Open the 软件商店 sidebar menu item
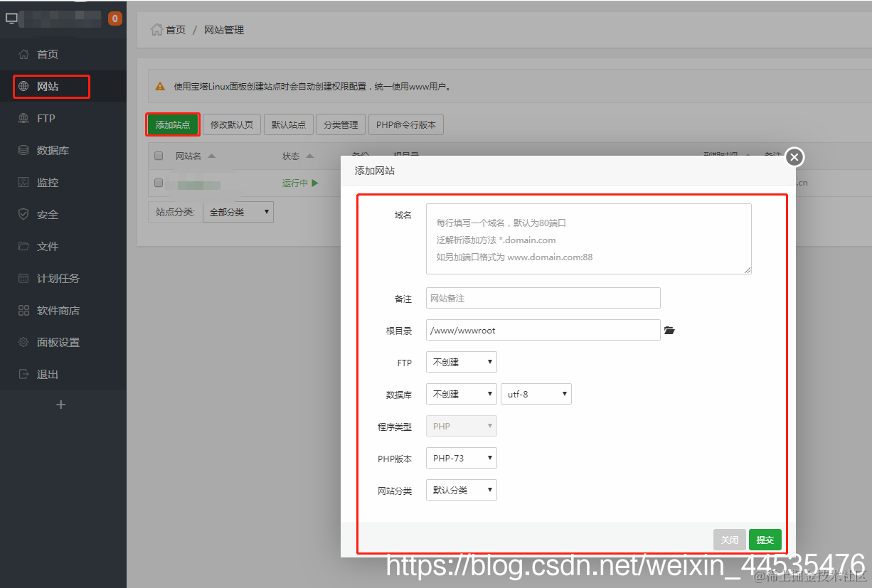 coord(63,310)
